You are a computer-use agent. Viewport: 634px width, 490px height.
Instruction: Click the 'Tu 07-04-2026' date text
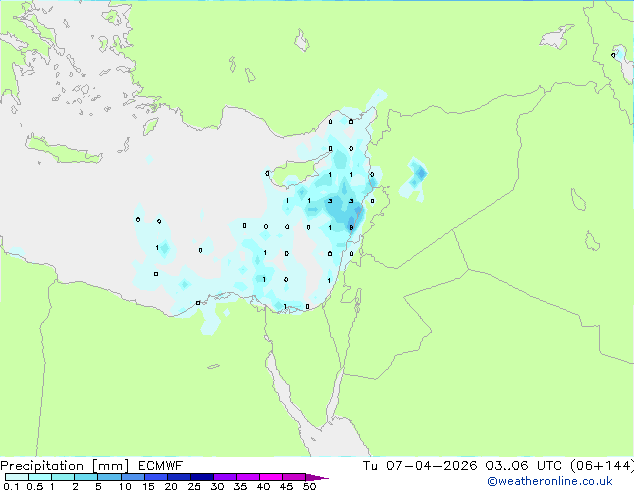[420, 466]
